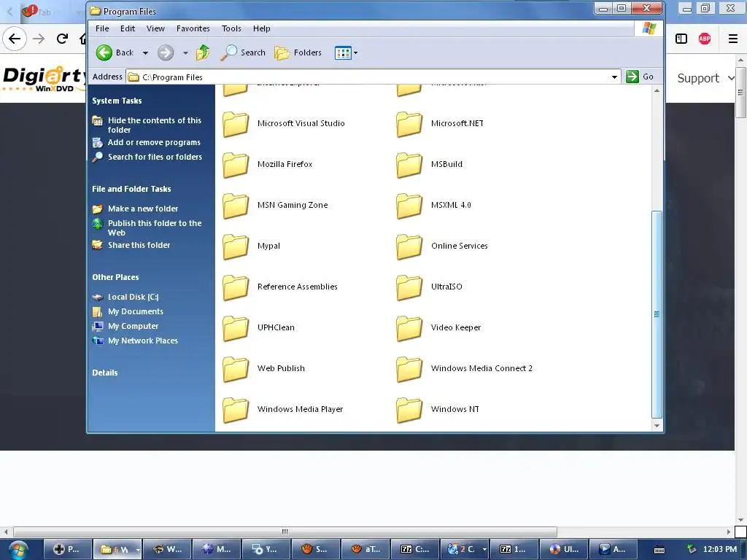Select the UPHClean folder icon
This screenshot has height=560, width=747.
pos(236,328)
